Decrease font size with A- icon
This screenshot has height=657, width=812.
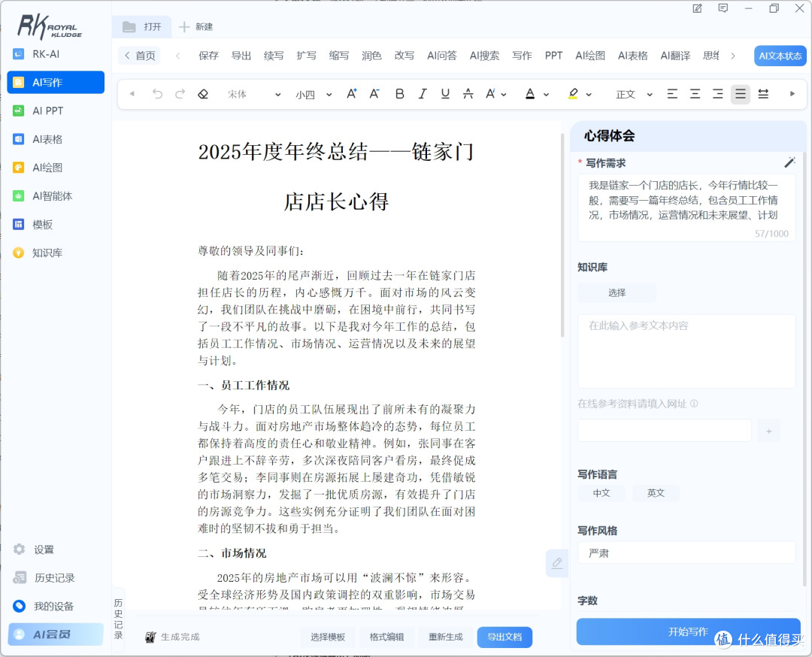click(374, 94)
